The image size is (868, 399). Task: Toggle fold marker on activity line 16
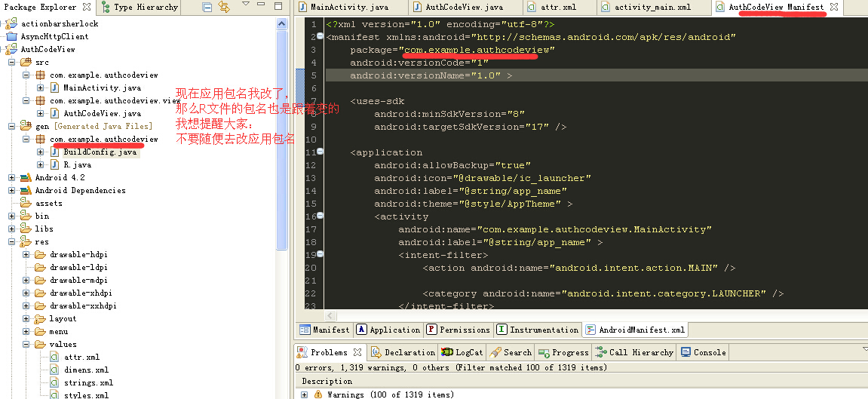pyautogui.click(x=321, y=216)
